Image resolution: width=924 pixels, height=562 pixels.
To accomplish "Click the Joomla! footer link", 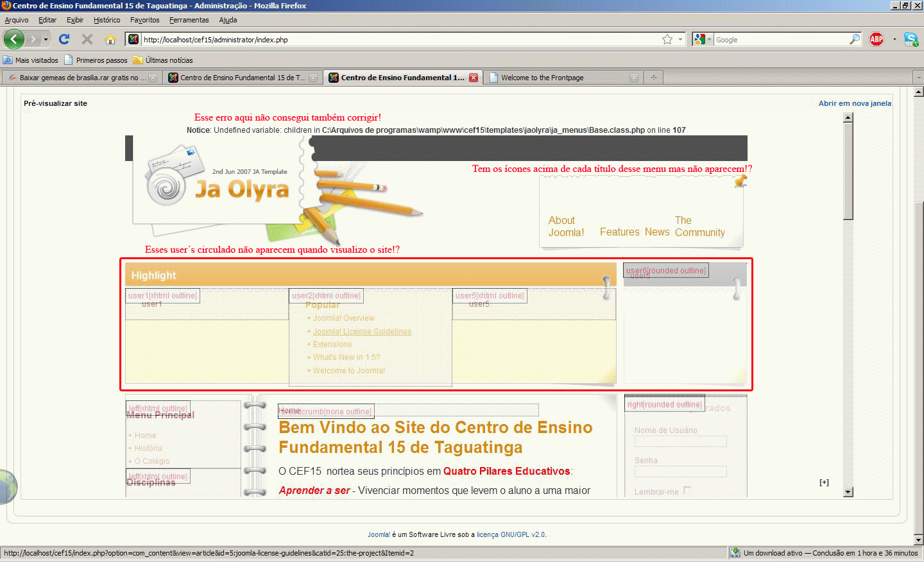I will [x=379, y=534].
